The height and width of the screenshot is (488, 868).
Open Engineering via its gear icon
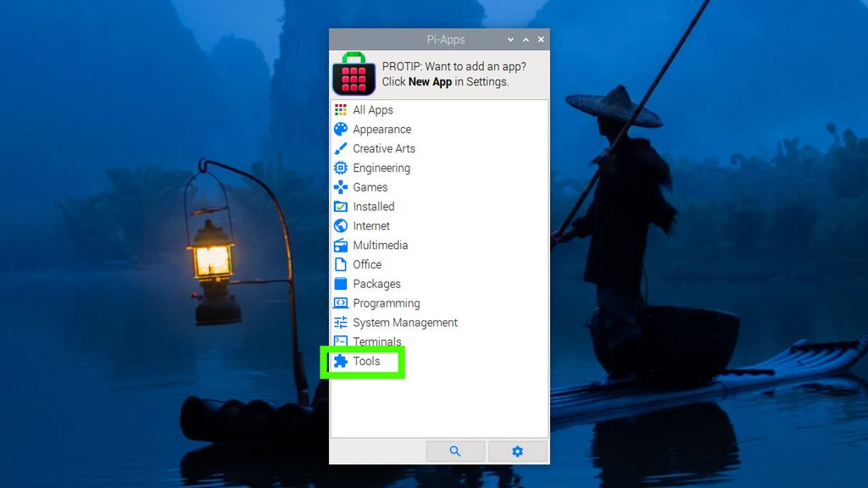[340, 168]
